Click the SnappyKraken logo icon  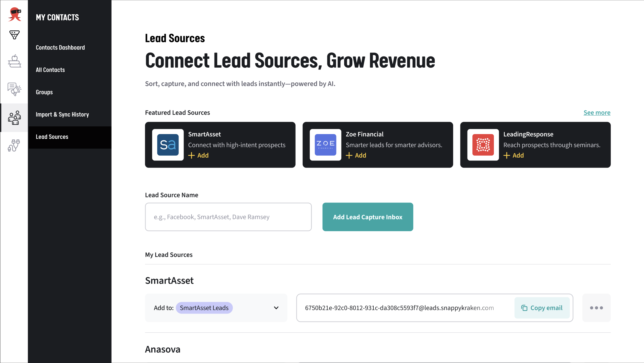14,14
